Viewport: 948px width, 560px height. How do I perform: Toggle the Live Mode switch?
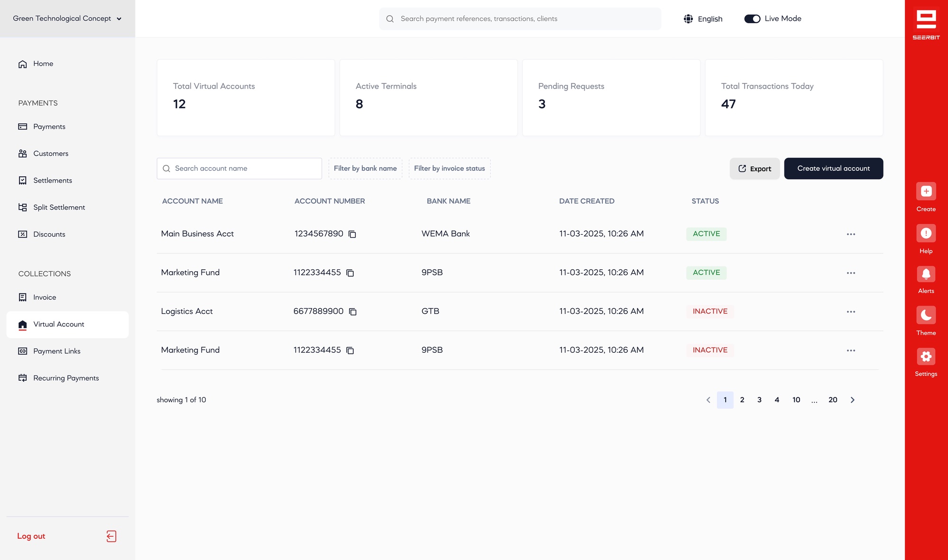(x=752, y=19)
